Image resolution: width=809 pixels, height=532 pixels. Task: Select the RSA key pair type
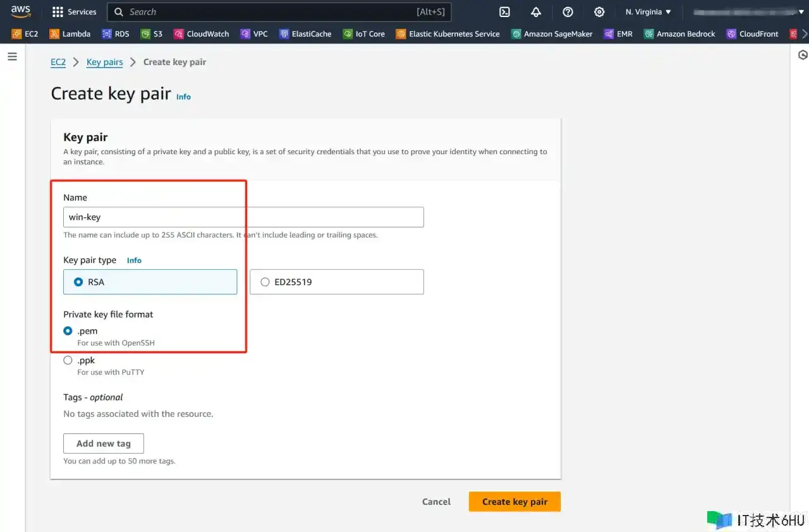[79, 282]
